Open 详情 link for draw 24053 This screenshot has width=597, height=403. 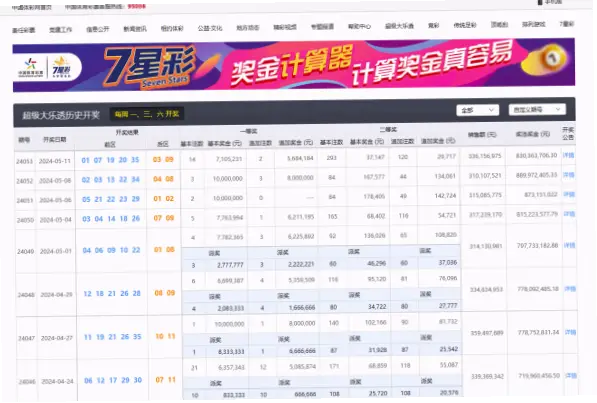pos(568,155)
